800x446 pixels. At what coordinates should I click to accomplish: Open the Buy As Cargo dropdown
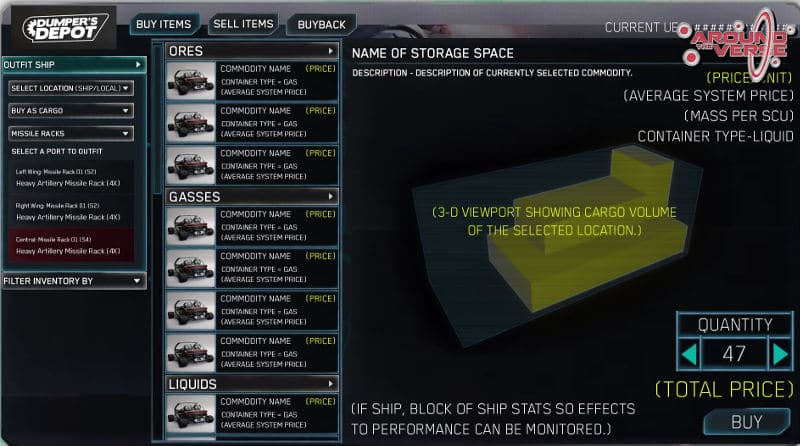[x=71, y=111]
